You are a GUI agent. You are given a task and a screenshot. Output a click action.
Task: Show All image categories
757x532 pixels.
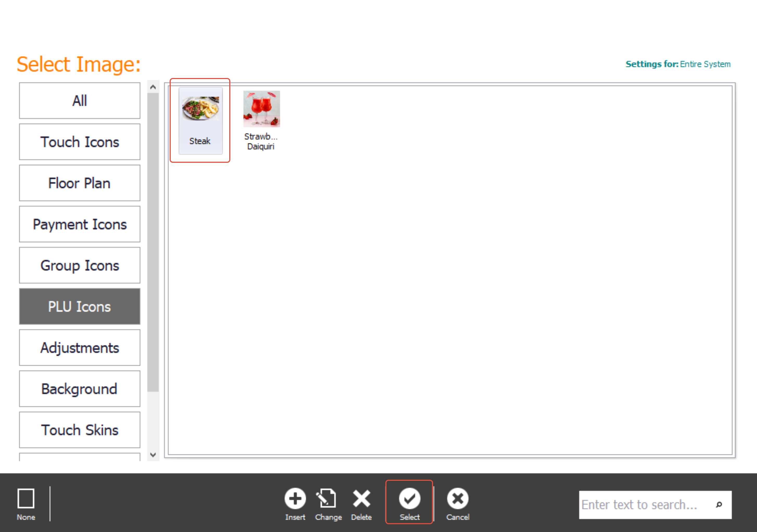tap(79, 100)
